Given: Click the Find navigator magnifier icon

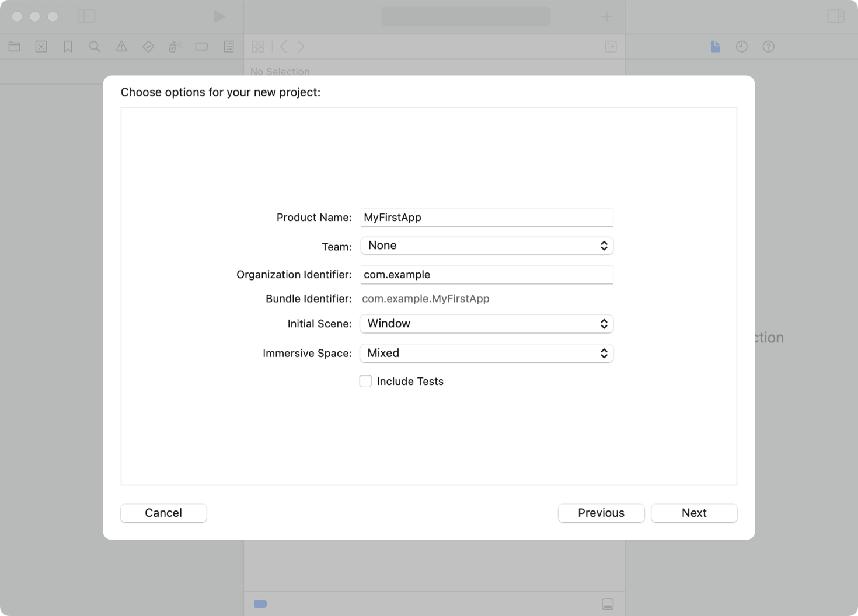Looking at the screenshot, I should [95, 47].
